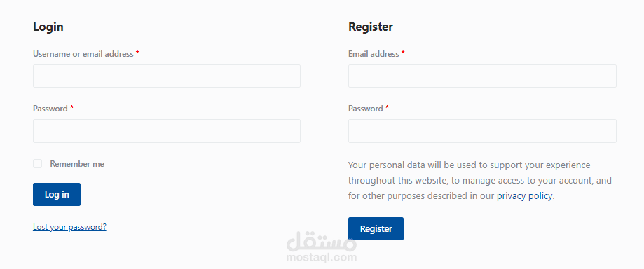
Task: Click the Arabic mostaql watermark logo
Action: tap(322, 242)
